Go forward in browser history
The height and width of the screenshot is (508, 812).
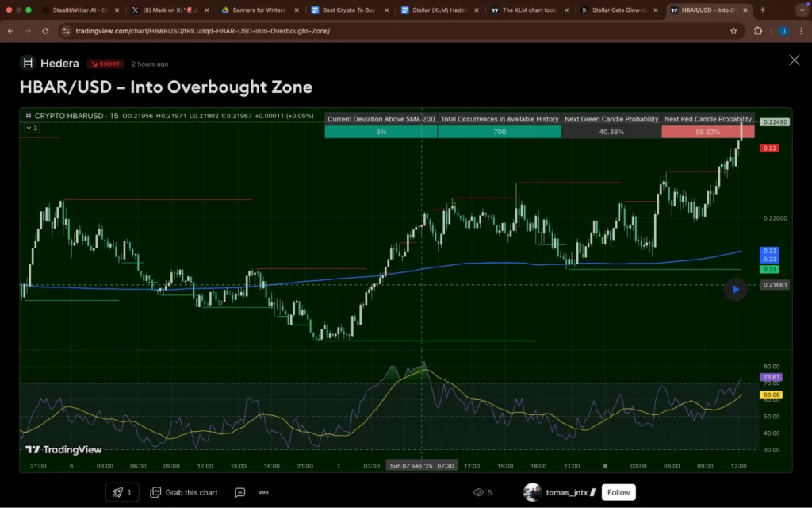(28, 31)
